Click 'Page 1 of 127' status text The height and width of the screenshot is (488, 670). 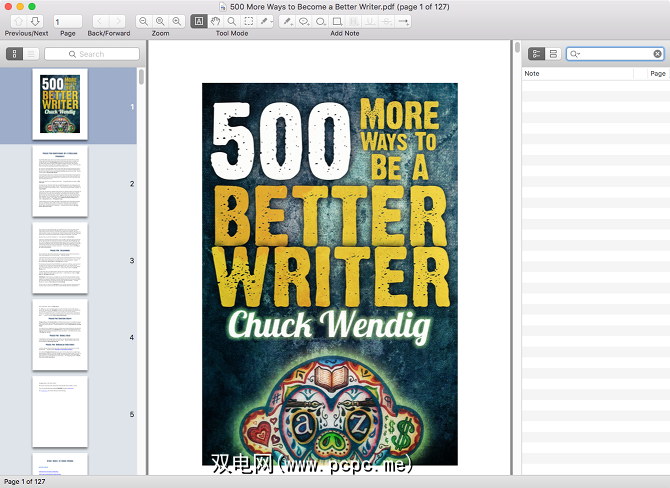tap(25, 482)
